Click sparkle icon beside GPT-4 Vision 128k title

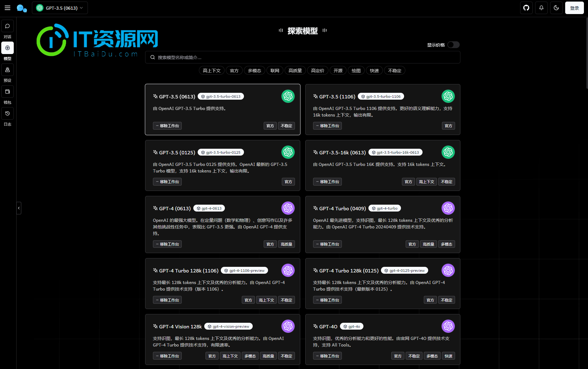pyautogui.click(x=155, y=327)
